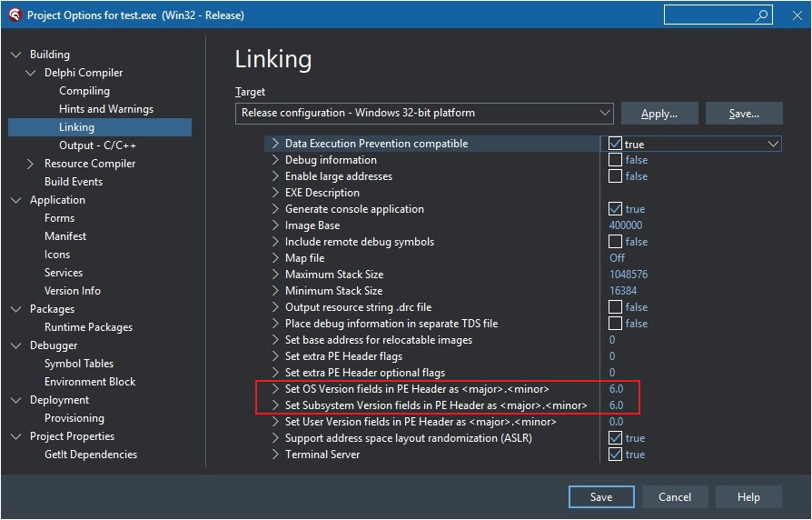Open the Manifest page

point(65,235)
